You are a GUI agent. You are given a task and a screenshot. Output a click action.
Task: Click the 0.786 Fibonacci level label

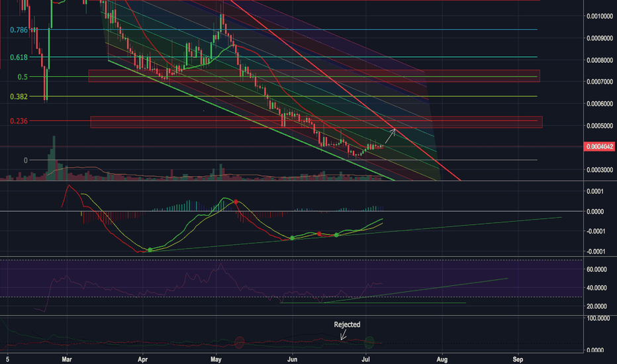click(x=19, y=30)
